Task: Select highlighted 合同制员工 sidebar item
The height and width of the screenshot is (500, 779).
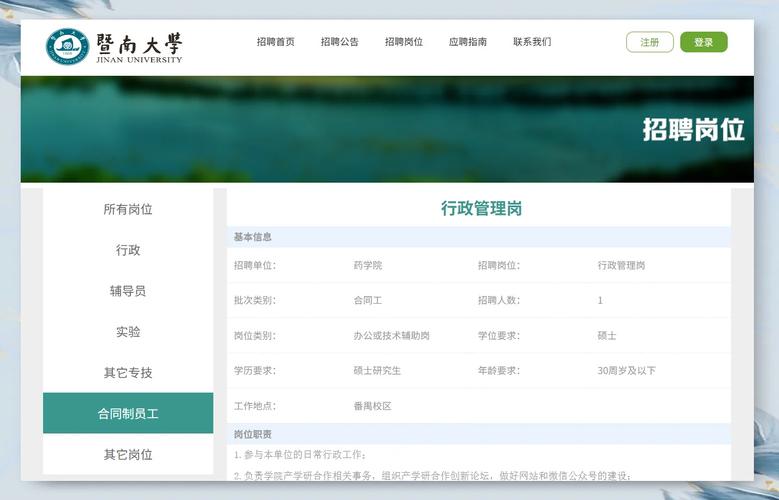Action: [128, 413]
